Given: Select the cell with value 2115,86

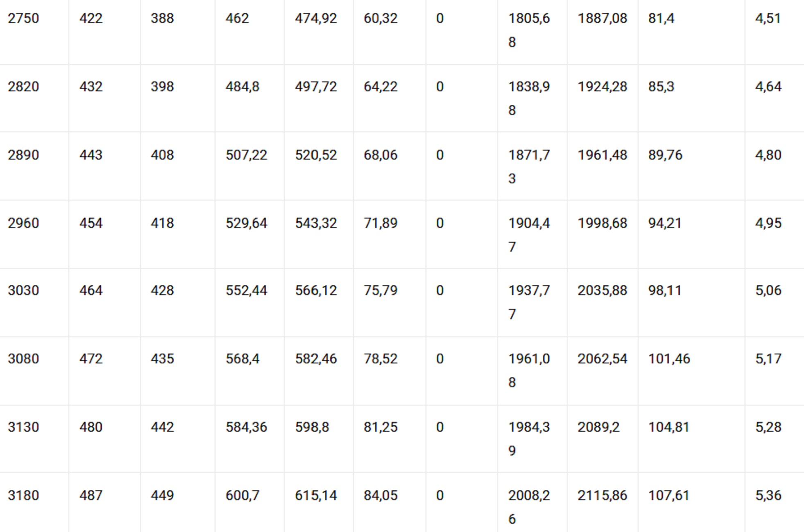Looking at the screenshot, I should tap(602, 496).
